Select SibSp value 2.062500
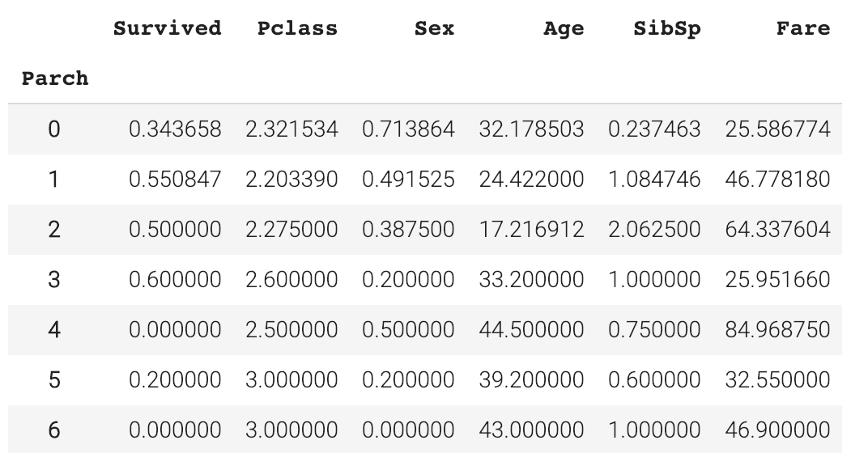The width and height of the screenshot is (868, 453). [654, 230]
